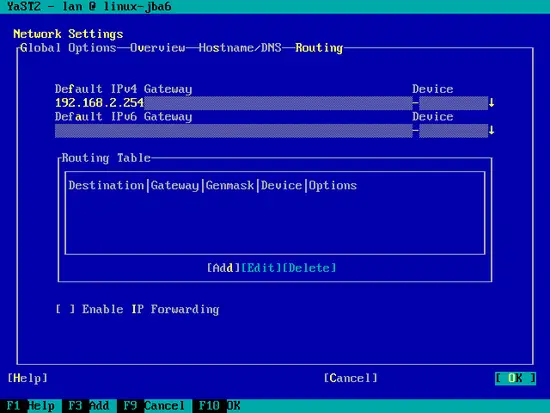Add a new routing table entry

[x=223, y=268]
